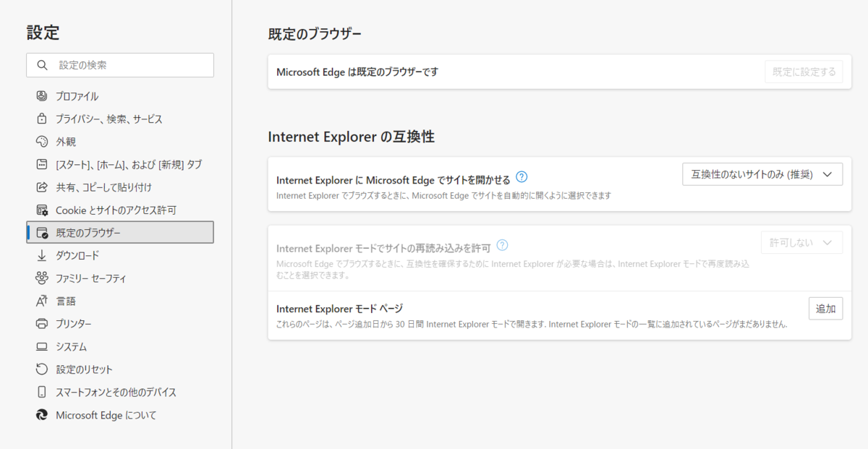Screen dimensions: 868x449
Task: Click the phone icon beside スマートフォンとその他のデバイス
Action: 41,392
